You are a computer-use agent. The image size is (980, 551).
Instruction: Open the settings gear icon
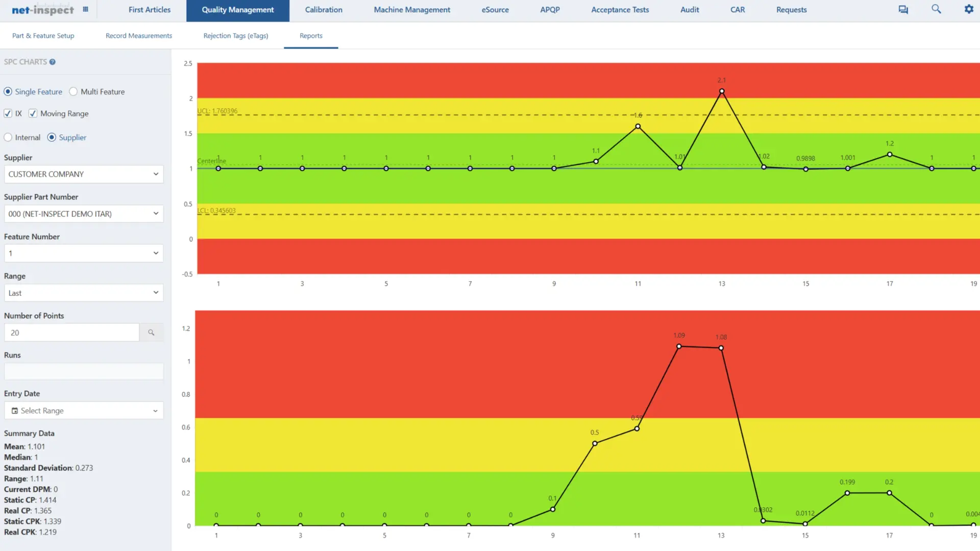(x=969, y=9)
